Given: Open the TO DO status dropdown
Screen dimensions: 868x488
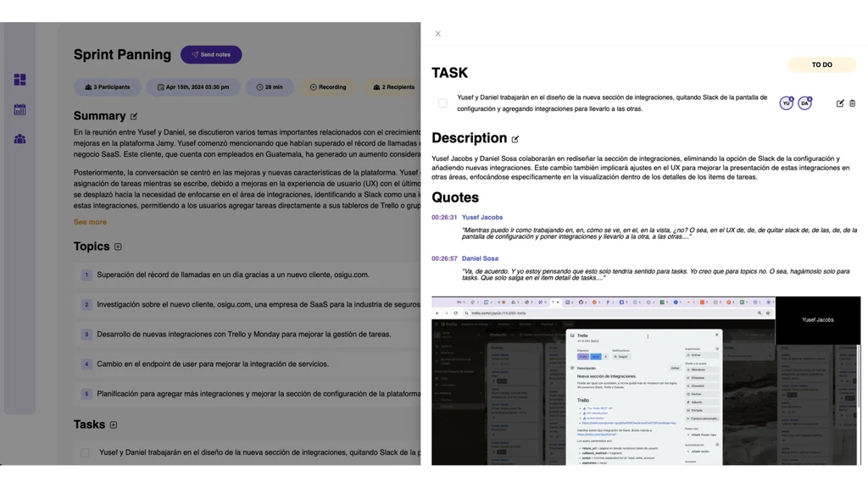Looking at the screenshot, I should (821, 64).
